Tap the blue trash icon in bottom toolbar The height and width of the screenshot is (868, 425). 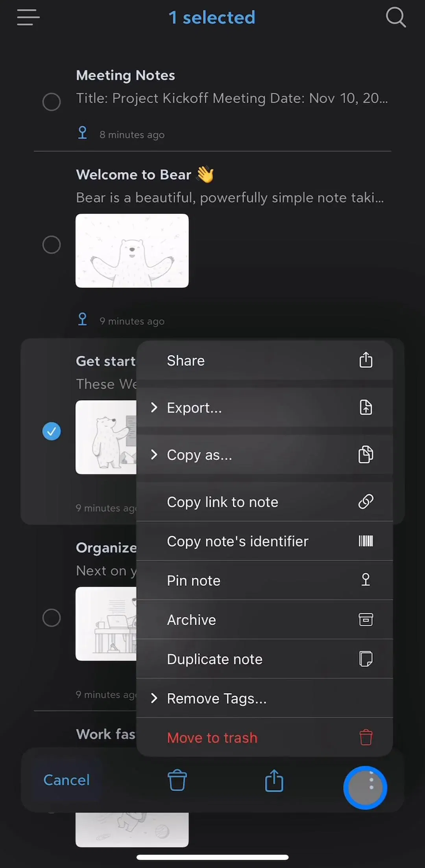tap(177, 780)
